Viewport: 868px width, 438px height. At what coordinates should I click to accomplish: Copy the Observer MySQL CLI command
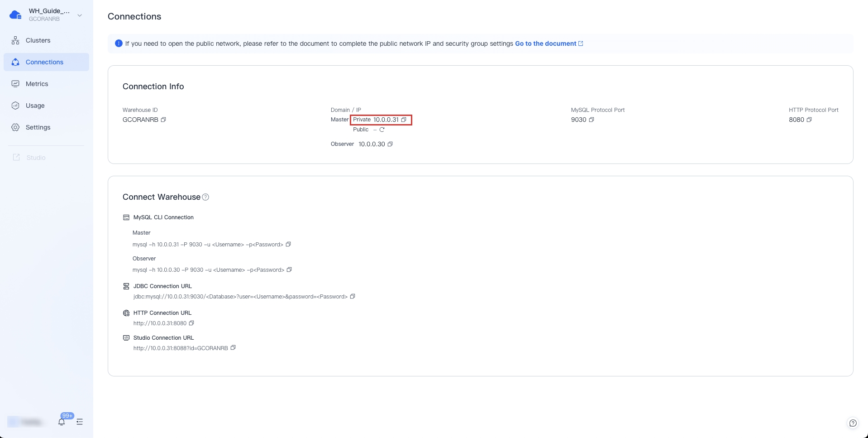point(289,270)
